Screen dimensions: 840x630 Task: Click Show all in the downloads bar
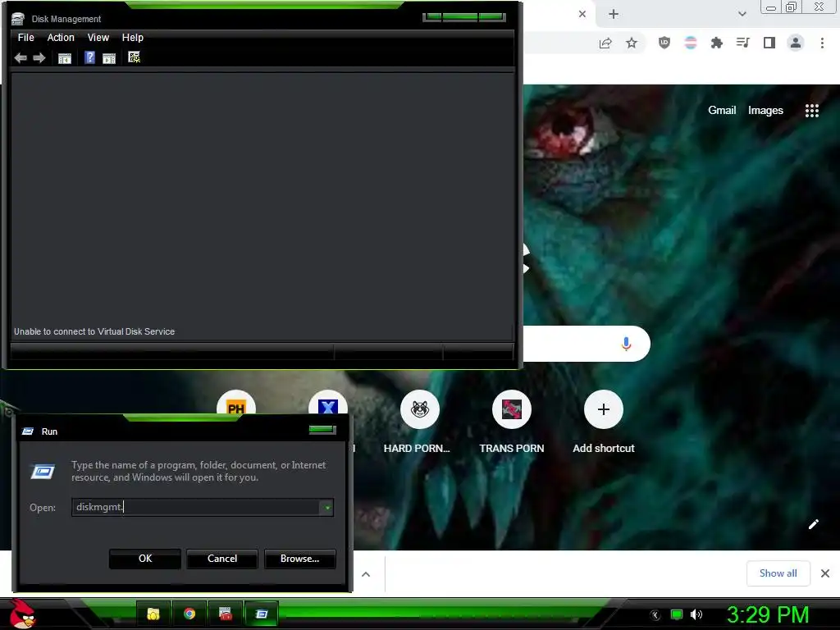(778, 573)
